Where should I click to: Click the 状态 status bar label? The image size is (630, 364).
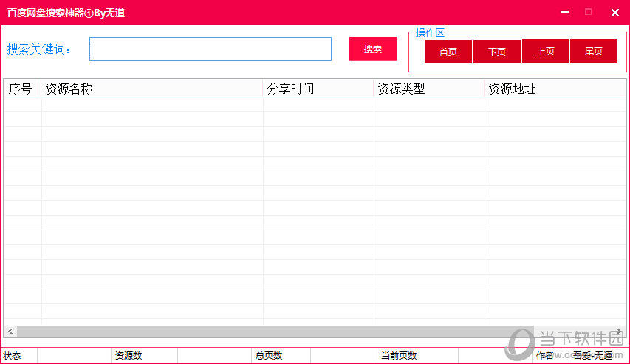[12, 356]
